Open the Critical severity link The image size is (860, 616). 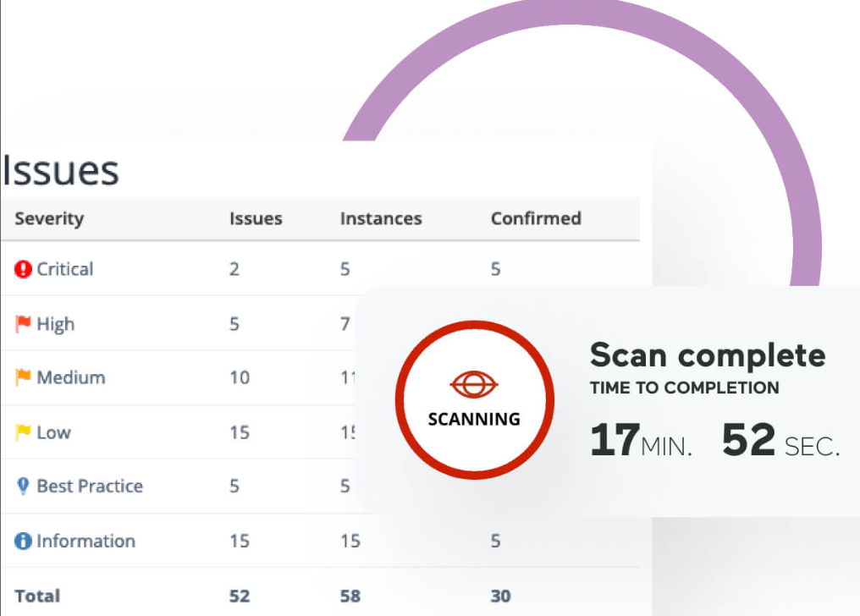click(x=65, y=269)
